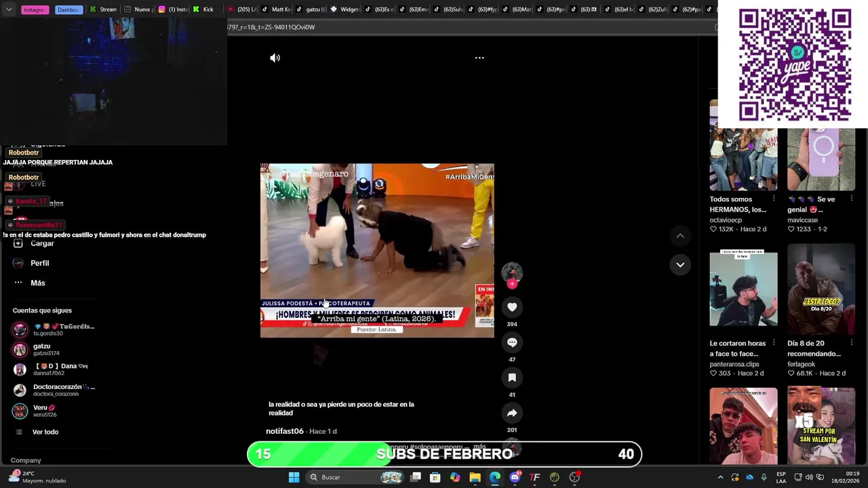
Task: Switch to the "Matt Ke" tab
Action: click(277, 9)
